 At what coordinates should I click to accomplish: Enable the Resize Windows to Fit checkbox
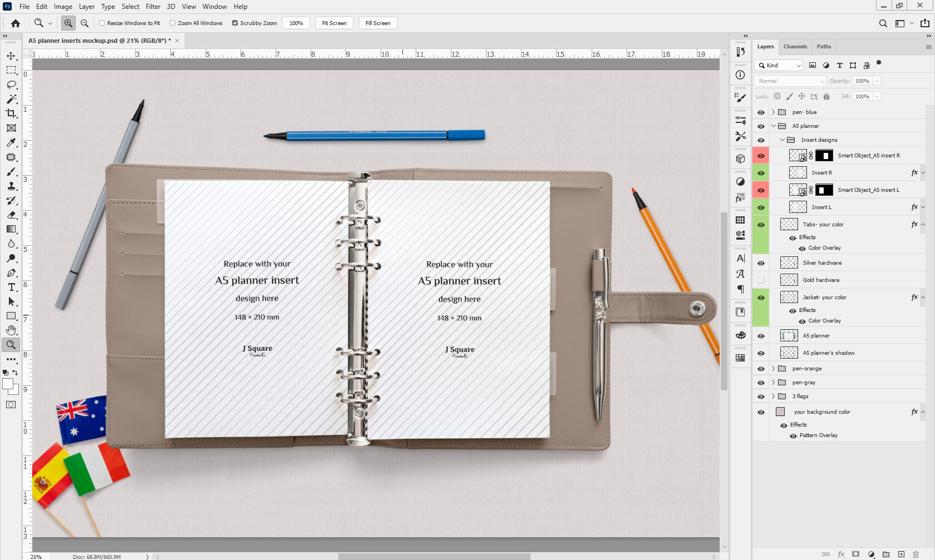point(102,23)
